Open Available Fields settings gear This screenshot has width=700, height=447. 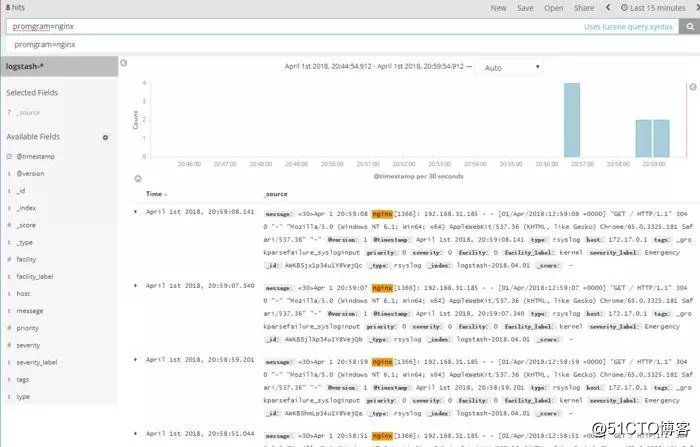tap(105, 138)
